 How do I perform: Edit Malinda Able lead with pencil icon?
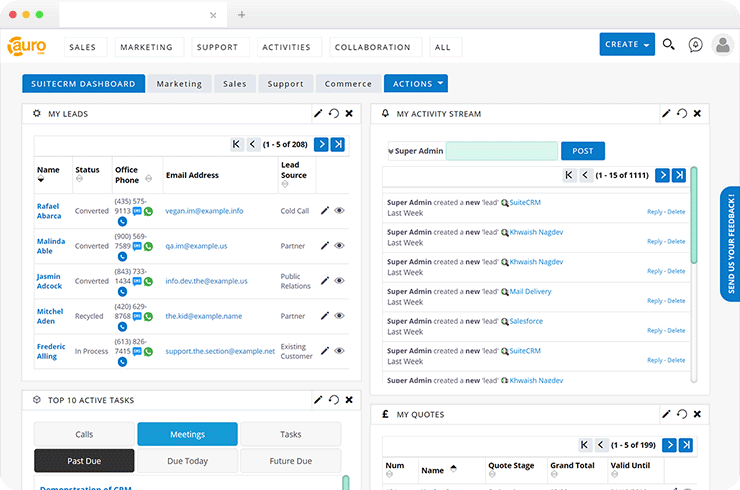[x=325, y=245]
